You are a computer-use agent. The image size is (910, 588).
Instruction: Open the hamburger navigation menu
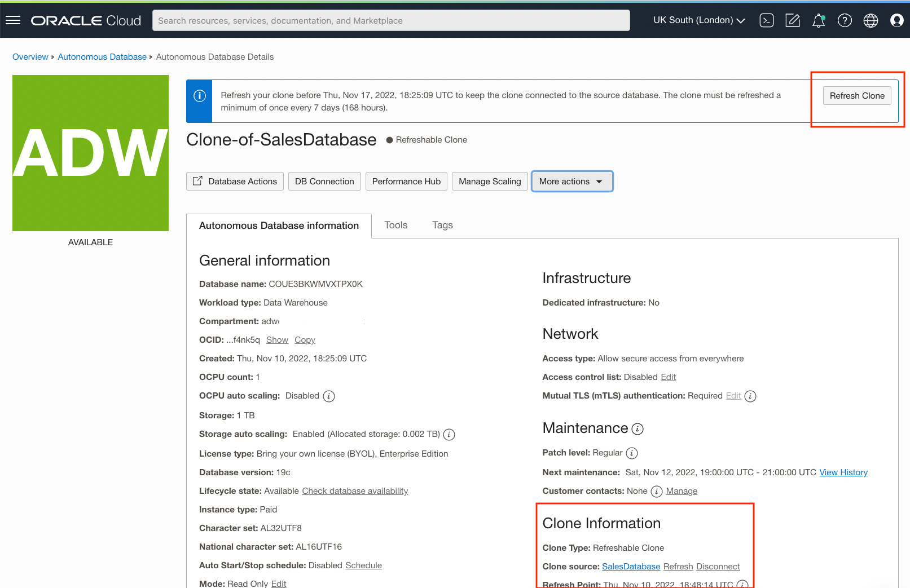[x=13, y=20]
